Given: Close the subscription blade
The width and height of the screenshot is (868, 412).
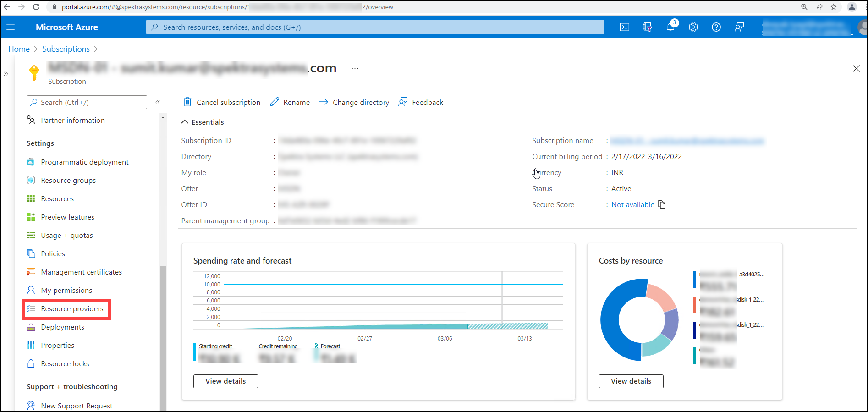Looking at the screenshot, I should (x=856, y=68).
